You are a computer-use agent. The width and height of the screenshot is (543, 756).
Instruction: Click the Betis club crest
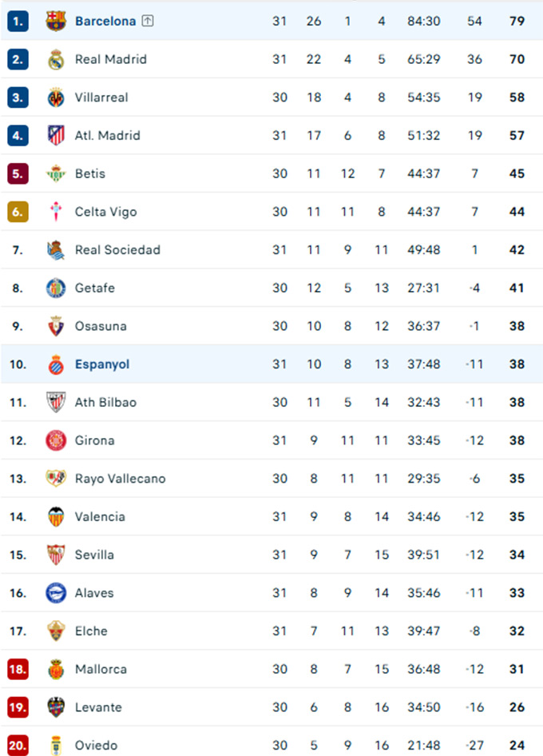click(x=56, y=173)
